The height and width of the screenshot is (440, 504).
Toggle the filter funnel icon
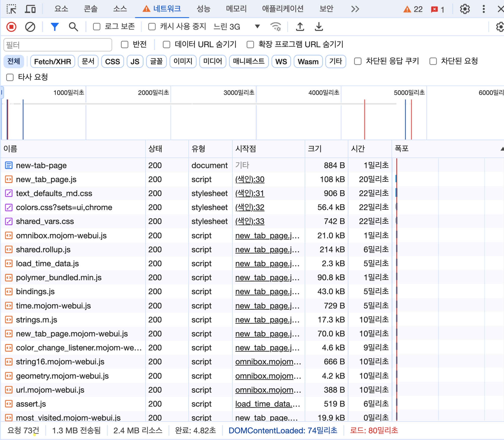(x=54, y=27)
